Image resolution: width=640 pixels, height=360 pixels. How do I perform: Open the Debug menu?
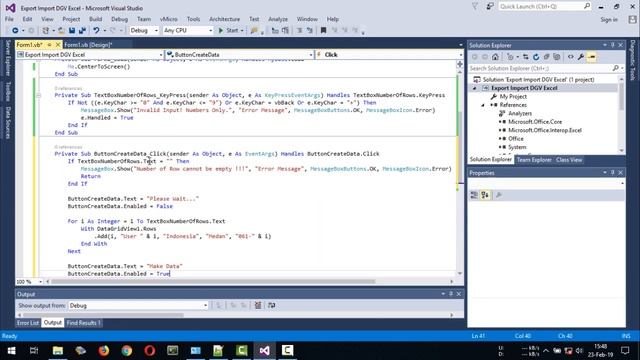[119, 19]
